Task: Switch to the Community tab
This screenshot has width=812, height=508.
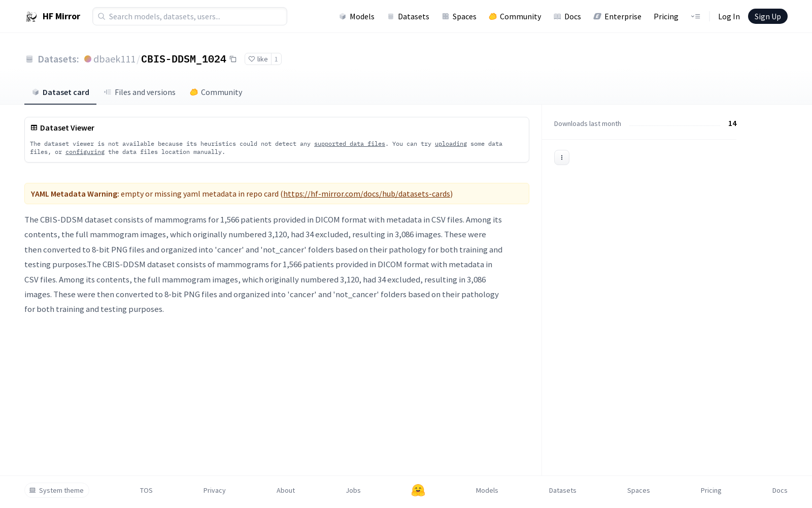Action: click(216, 92)
